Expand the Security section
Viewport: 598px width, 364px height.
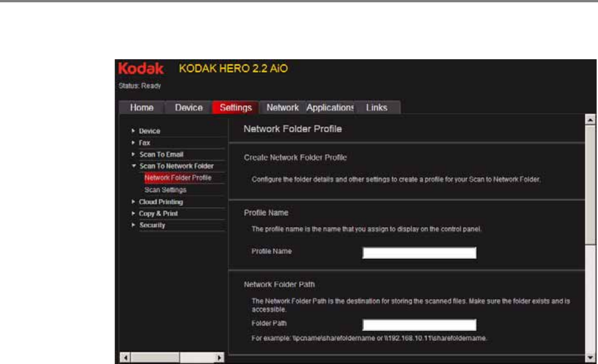[x=152, y=225]
